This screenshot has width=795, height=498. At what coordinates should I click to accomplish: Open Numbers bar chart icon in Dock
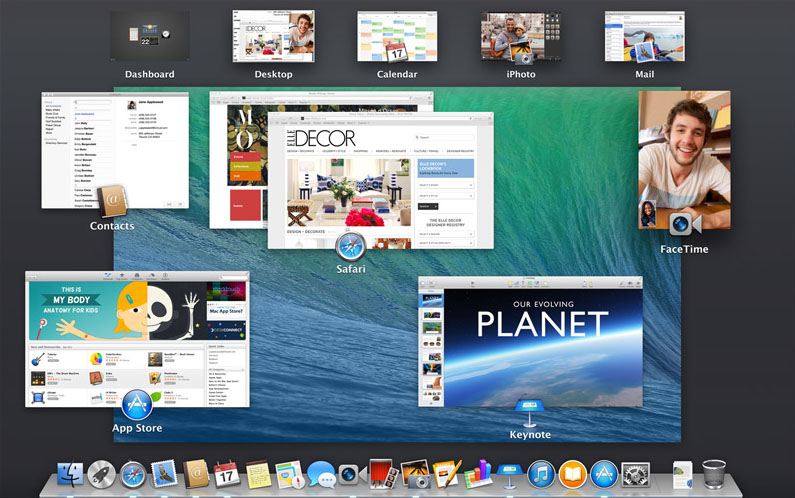pyautogui.click(x=478, y=474)
